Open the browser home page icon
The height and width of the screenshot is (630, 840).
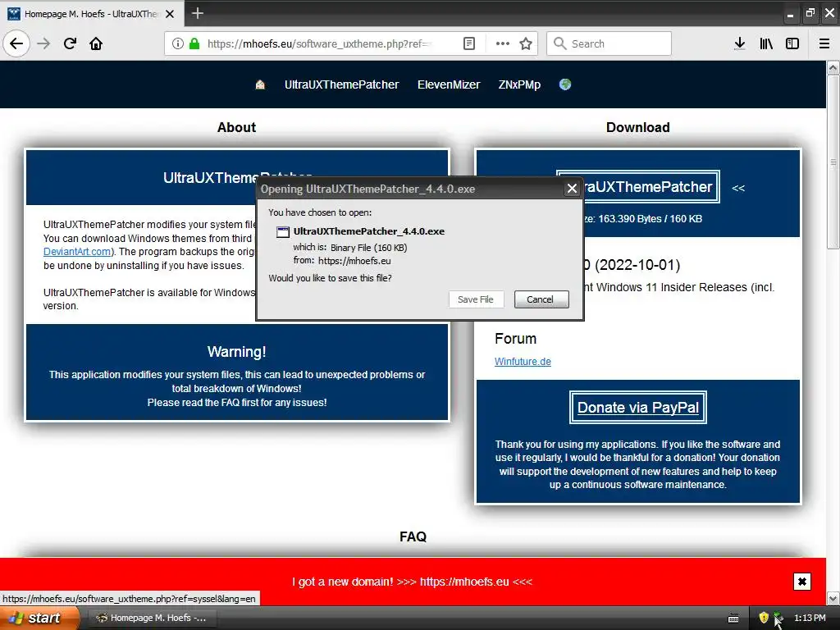point(96,43)
